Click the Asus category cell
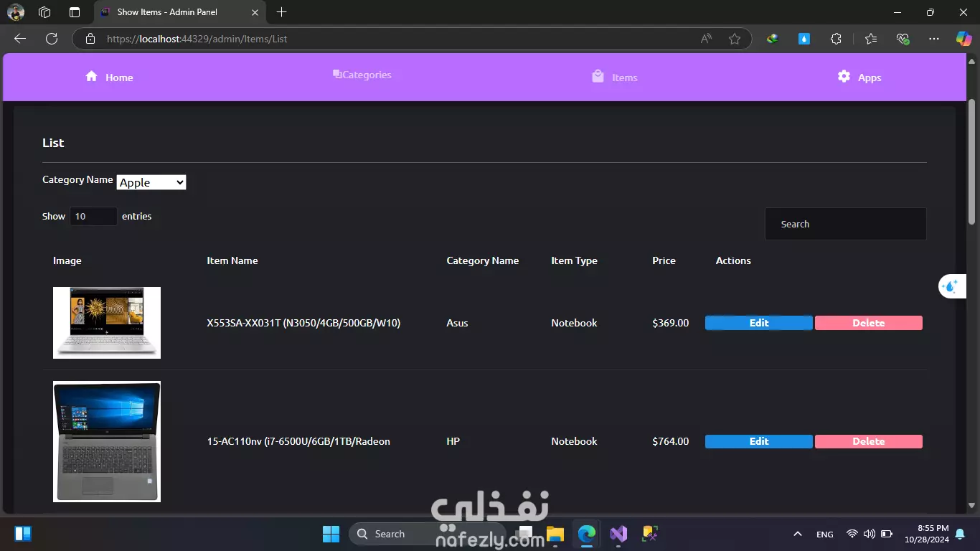Image resolution: width=980 pixels, height=551 pixels. 457,323
